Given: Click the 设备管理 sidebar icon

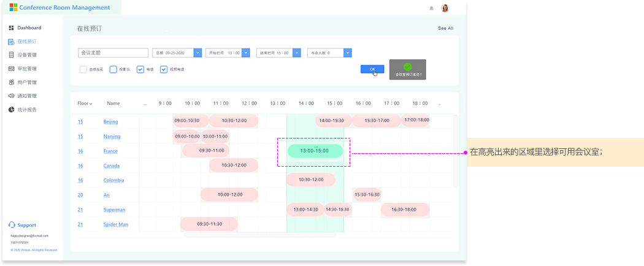Looking at the screenshot, I should pyautogui.click(x=11, y=55).
